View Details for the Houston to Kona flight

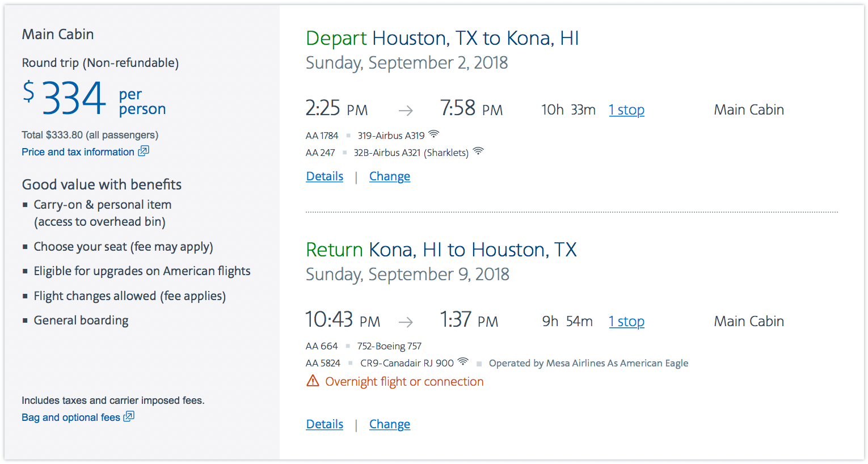(325, 176)
